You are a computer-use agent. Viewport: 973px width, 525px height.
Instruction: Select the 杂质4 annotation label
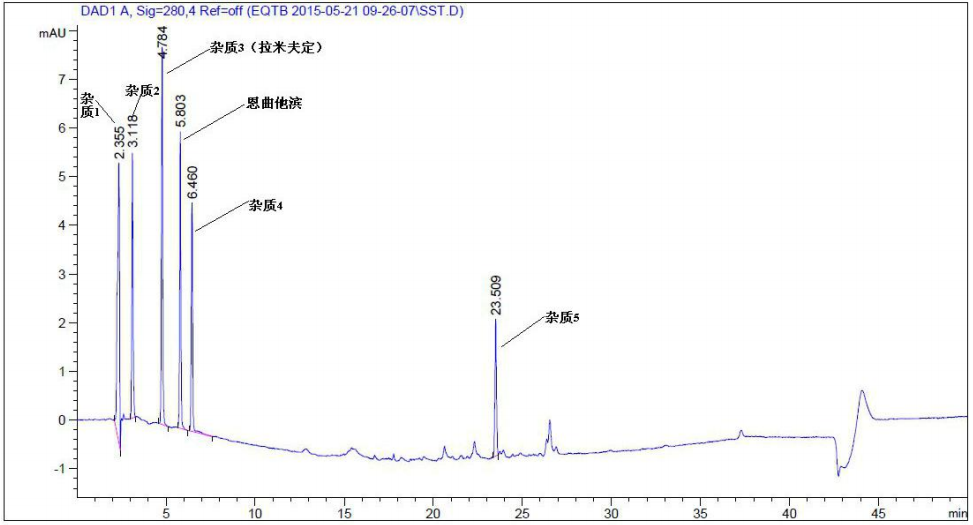tap(267, 206)
